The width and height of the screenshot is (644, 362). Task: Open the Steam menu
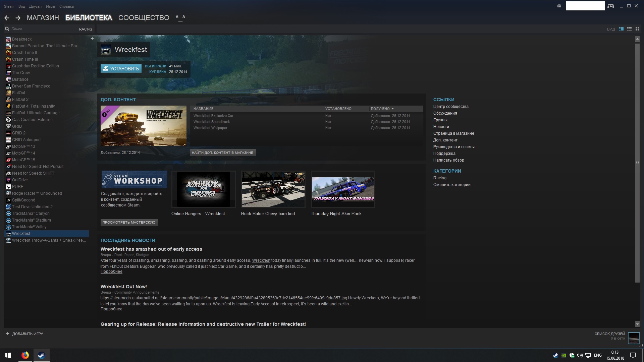click(x=9, y=6)
